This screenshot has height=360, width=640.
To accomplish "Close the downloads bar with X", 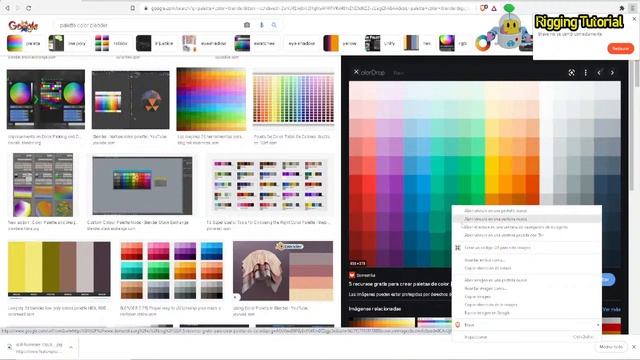I will point(634,347).
